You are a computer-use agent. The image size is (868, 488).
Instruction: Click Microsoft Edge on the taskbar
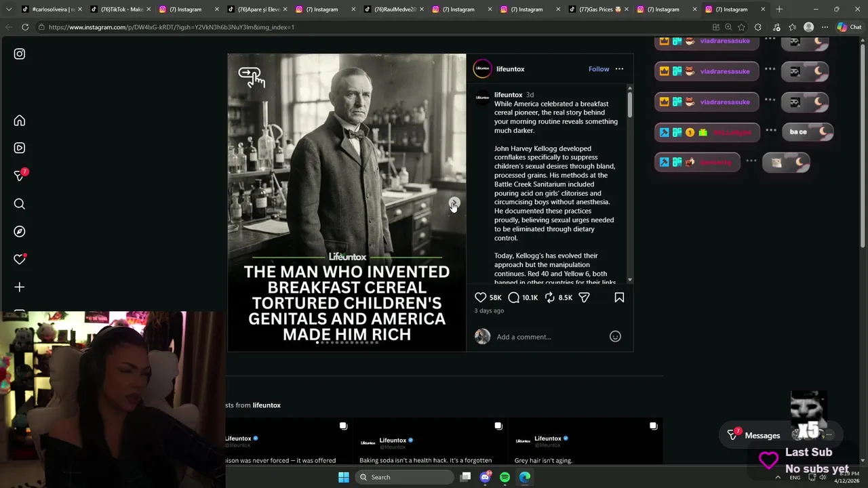[525, 477]
